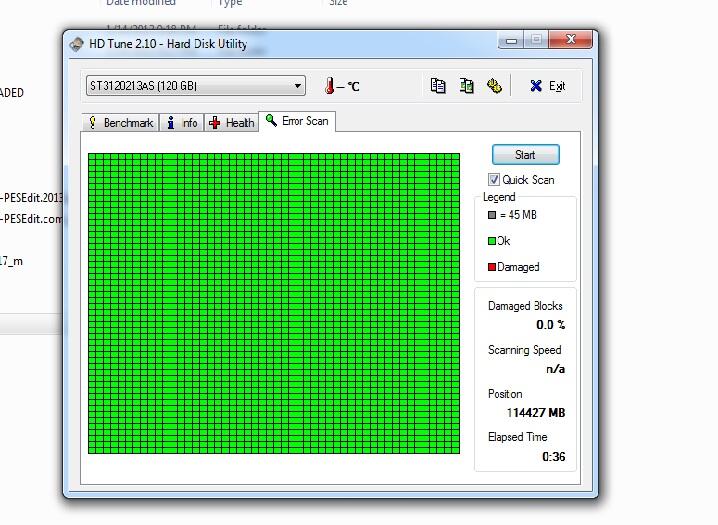Click the copy screenshot toolbar icon
The image size is (718, 525).
coord(466,86)
